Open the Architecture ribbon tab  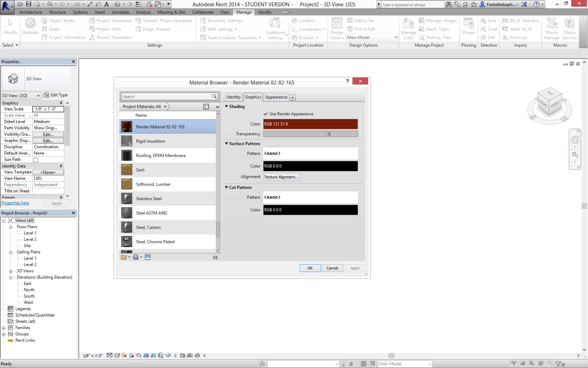31,12
